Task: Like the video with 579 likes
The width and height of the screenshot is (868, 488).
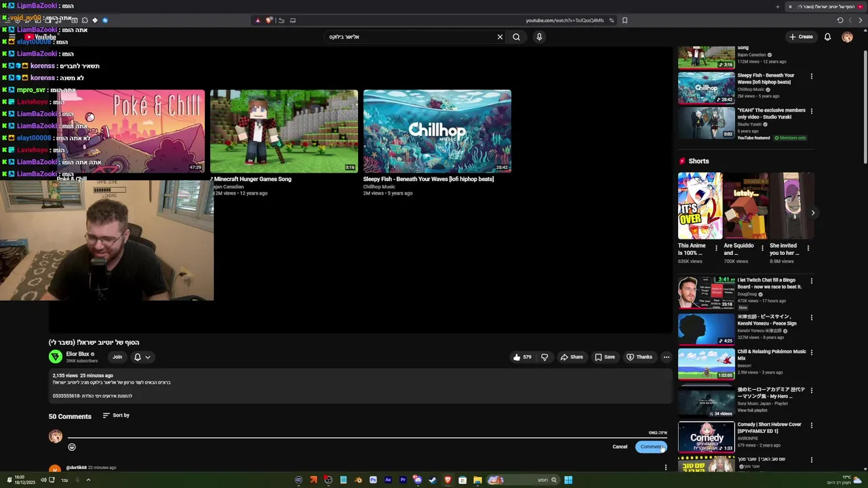Action: pyautogui.click(x=521, y=357)
